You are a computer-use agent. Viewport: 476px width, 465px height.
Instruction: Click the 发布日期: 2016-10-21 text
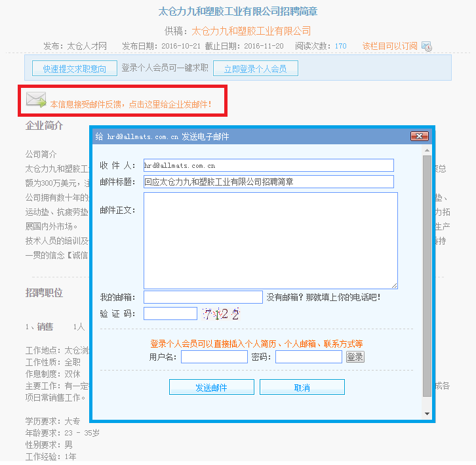[161, 46]
